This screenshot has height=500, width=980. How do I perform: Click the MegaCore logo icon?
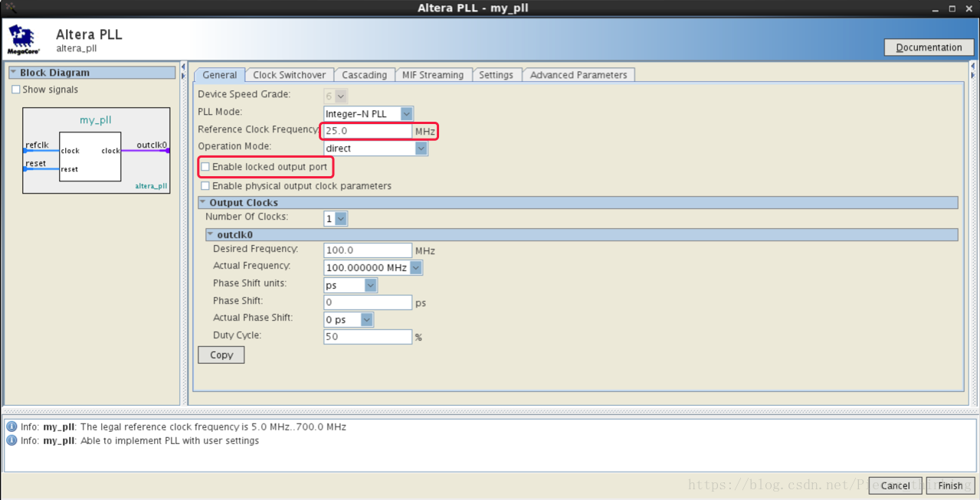click(23, 40)
